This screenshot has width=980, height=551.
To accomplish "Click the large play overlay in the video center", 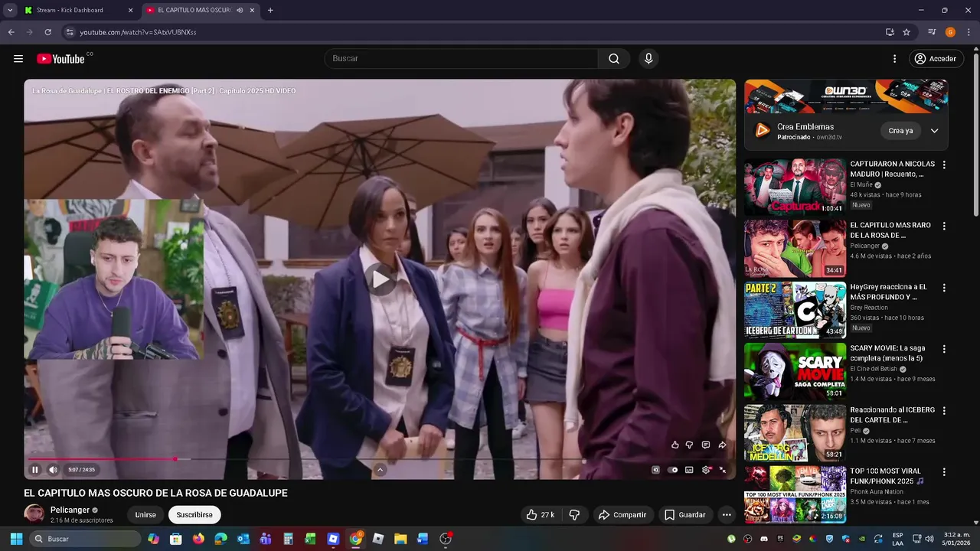I will coord(380,279).
